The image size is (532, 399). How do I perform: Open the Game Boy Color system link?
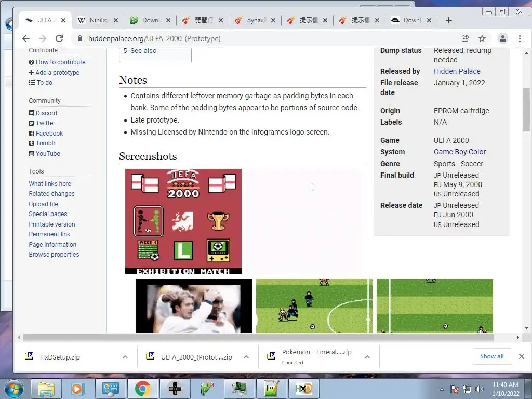tap(459, 152)
